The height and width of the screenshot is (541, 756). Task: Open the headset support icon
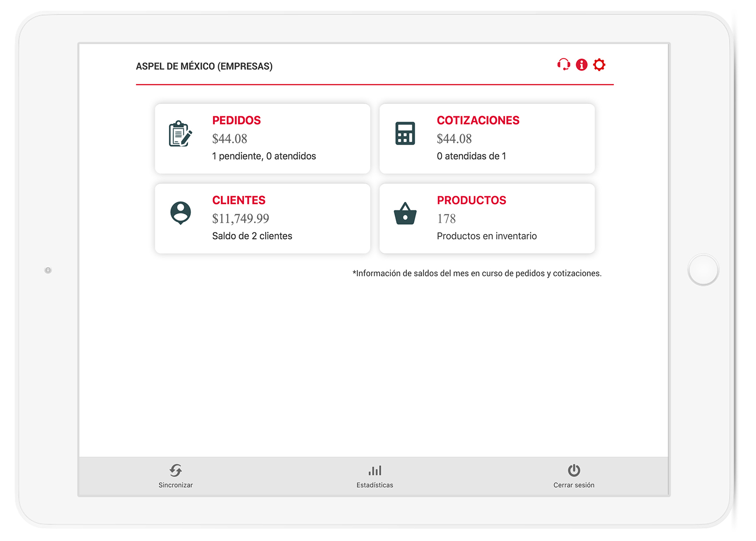click(x=564, y=65)
